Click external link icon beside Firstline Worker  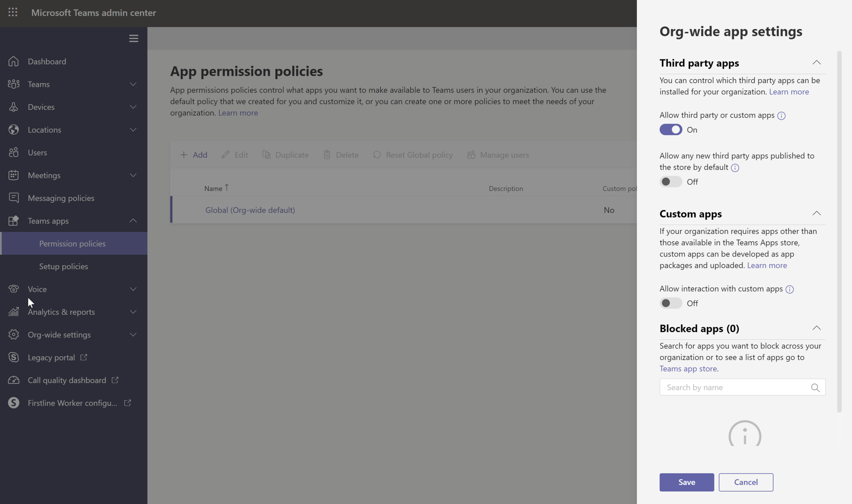coord(127,403)
